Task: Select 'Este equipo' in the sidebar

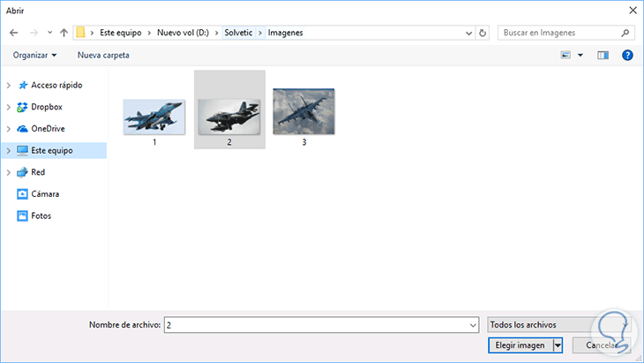Action: click(x=52, y=150)
